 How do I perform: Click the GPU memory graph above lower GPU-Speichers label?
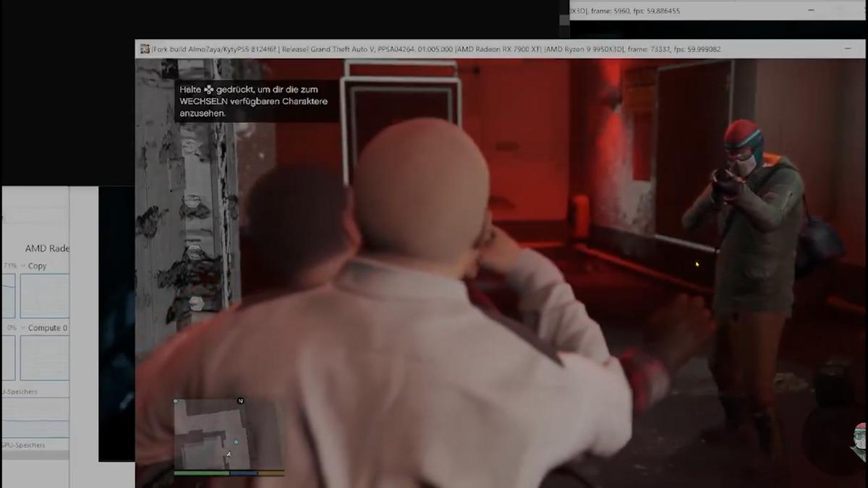point(35,417)
